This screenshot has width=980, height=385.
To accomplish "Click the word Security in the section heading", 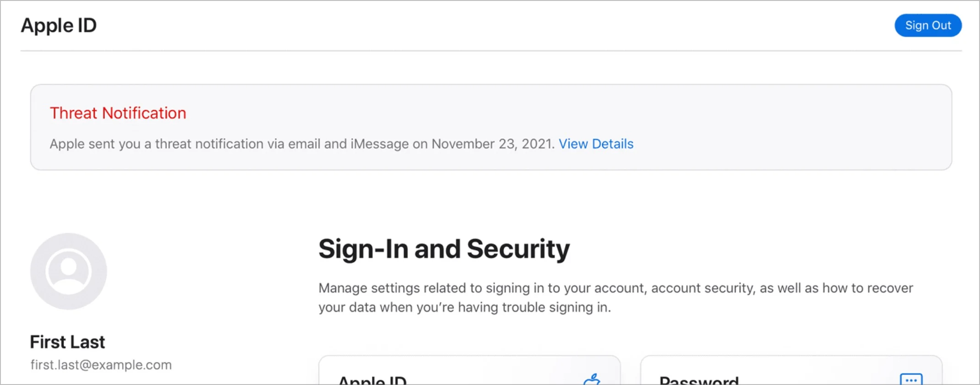I will pos(518,249).
